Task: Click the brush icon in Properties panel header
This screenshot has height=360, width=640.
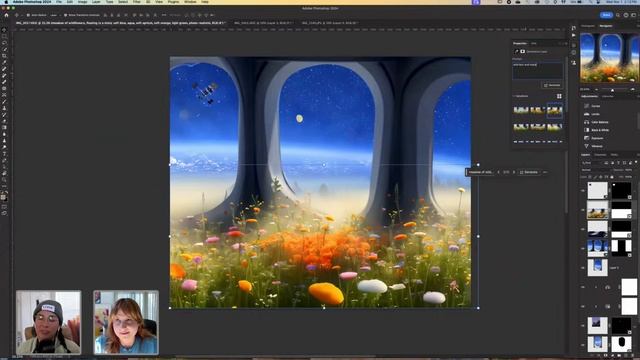Action: (516, 51)
